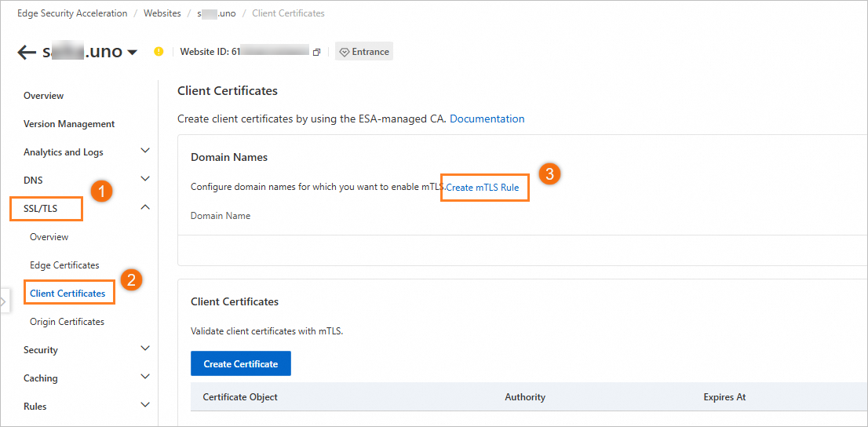This screenshot has width=868, height=427.
Task: Expand the Rules menu section
Action: [x=145, y=405]
